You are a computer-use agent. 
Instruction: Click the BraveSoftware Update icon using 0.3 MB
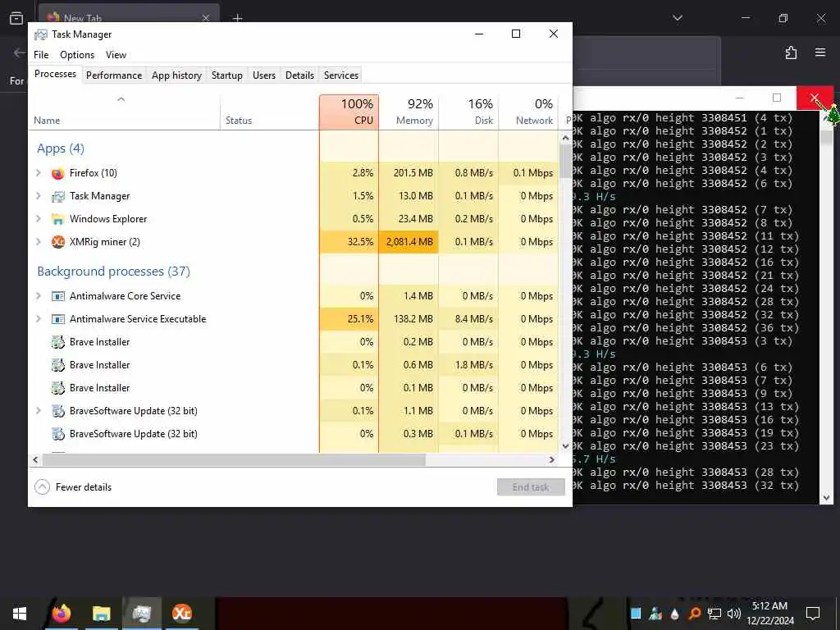(x=58, y=434)
